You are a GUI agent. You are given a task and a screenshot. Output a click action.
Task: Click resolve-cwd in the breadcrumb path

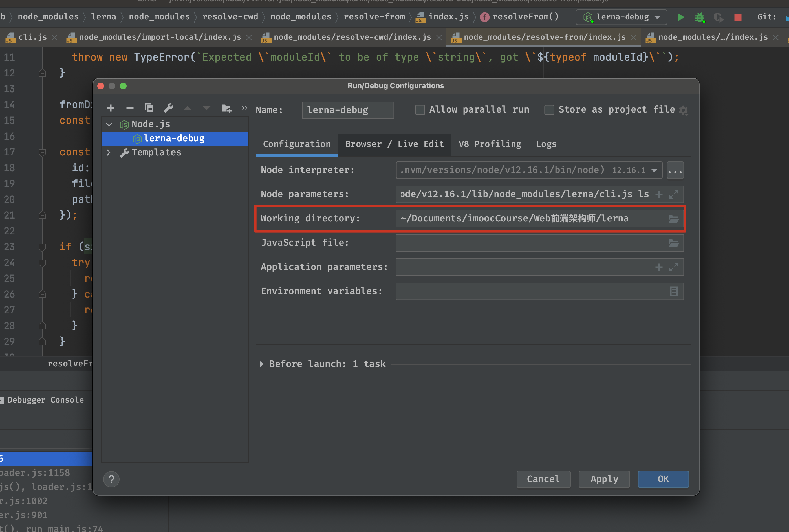coord(230,17)
